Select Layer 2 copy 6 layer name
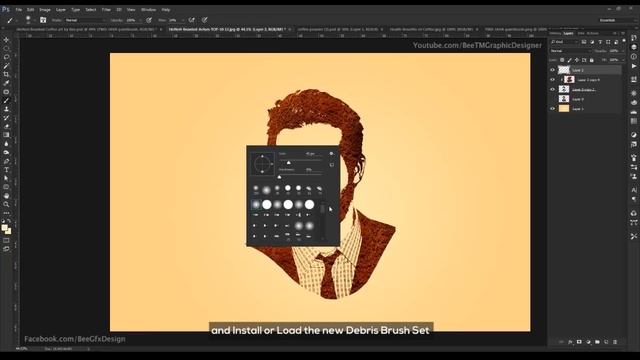This screenshot has height=360, width=640. pos(588,80)
